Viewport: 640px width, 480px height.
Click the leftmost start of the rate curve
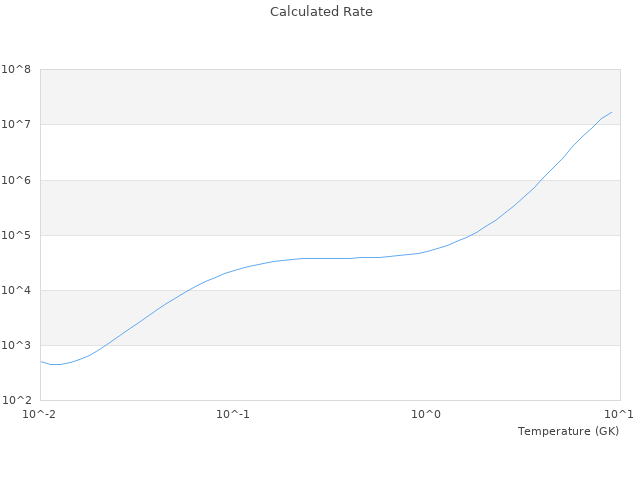(x=40, y=361)
